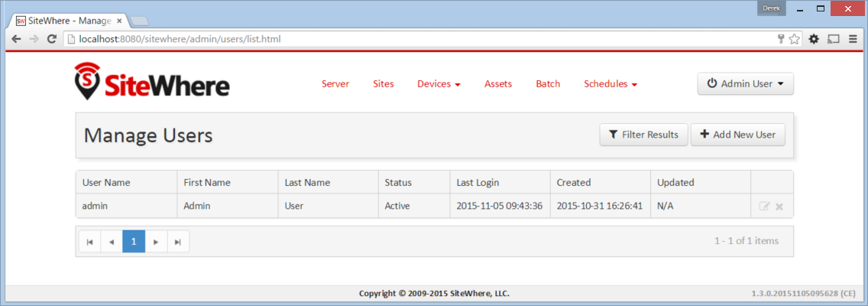Open the Schedules dropdown menu
This screenshot has width=868, height=306.
(611, 84)
